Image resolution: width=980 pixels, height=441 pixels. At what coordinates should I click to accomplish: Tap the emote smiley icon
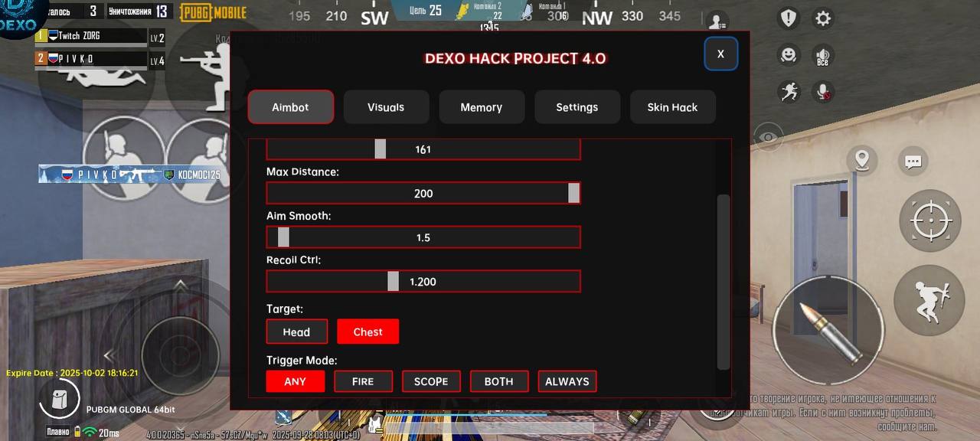point(788,54)
